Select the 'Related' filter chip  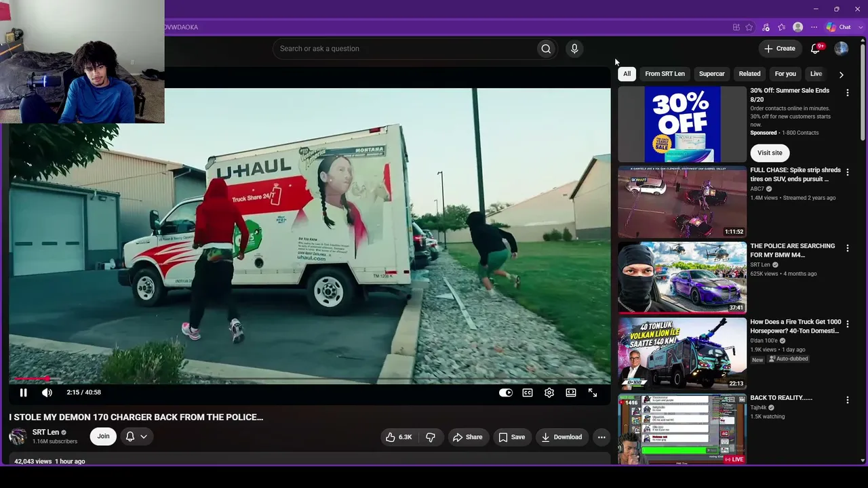tap(749, 74)
